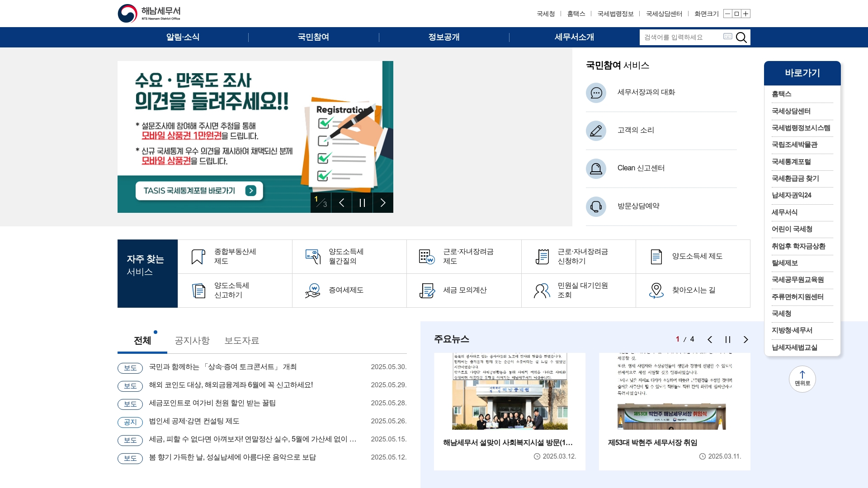This screenshot has width=868, height=488.
Task: Show next 주요뉴스 page
Action: coord(746,340)
